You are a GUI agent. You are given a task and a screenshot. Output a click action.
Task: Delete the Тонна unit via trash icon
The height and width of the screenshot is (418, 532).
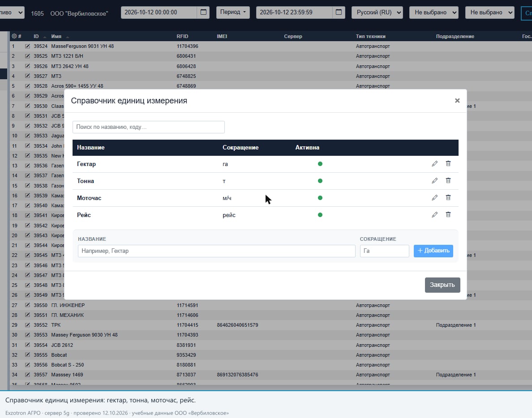point(448,181)
